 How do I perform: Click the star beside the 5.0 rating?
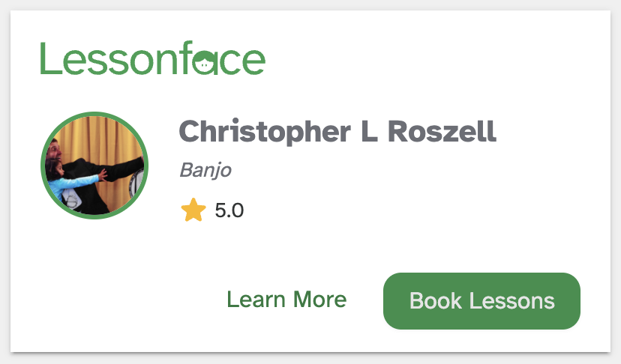click(x=193, y=210)
